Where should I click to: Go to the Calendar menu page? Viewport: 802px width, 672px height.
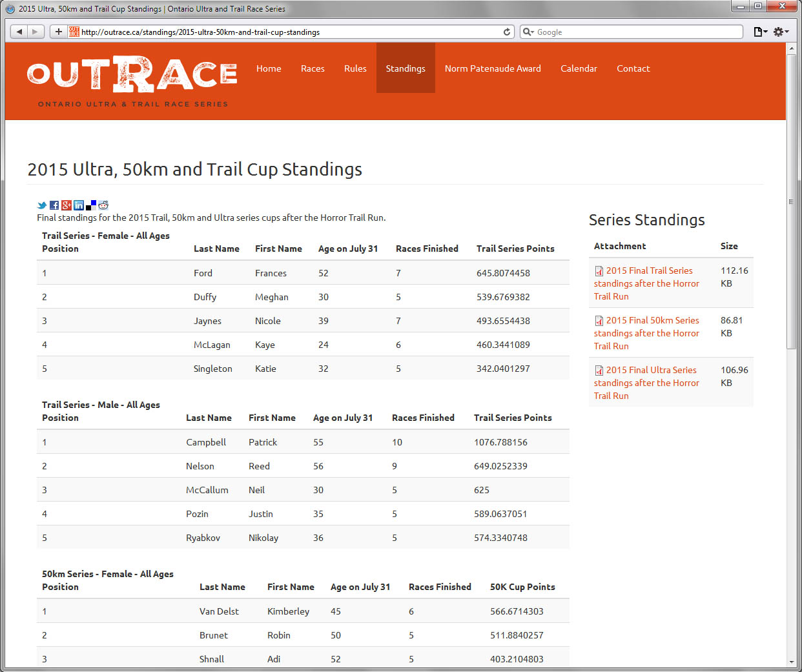point(579,68)
